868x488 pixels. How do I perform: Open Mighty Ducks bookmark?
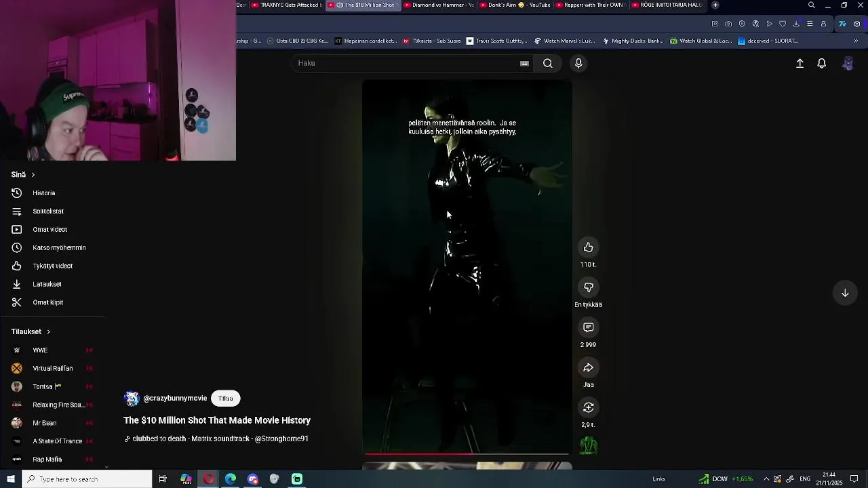[x=633, y=41]
